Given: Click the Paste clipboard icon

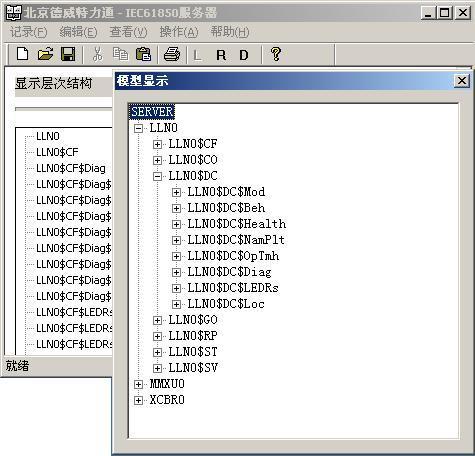Looking at the screenshot, I should 143,54.
